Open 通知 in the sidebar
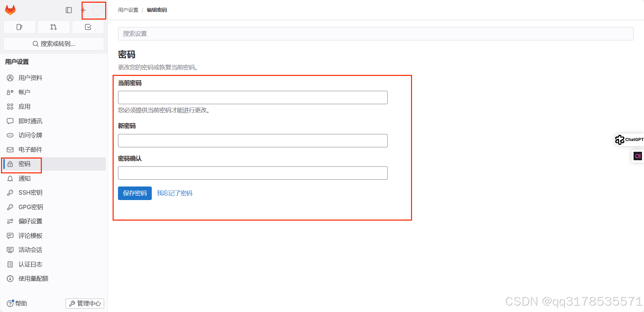Viewport: 644px width, 312px height. click(x=54, y=178)
